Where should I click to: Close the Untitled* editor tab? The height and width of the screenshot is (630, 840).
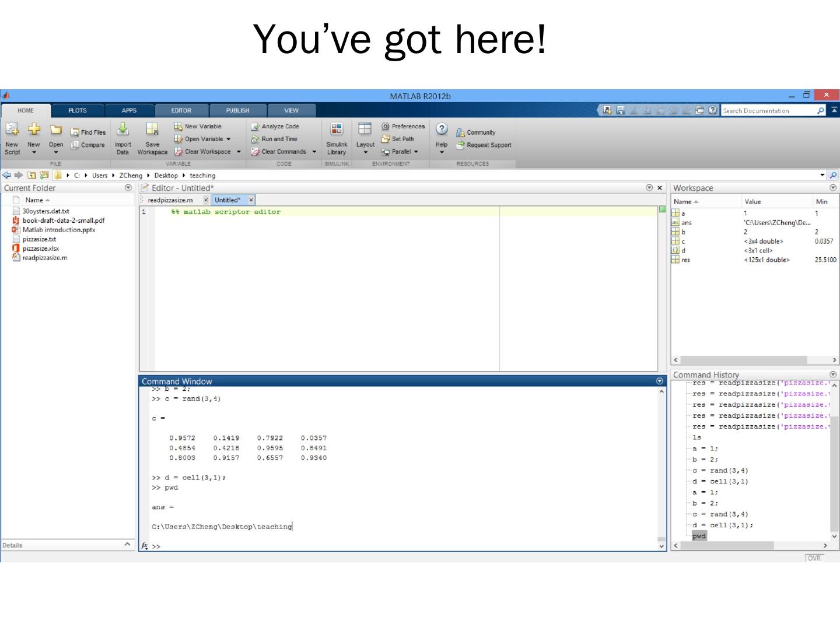coord(251,200)
